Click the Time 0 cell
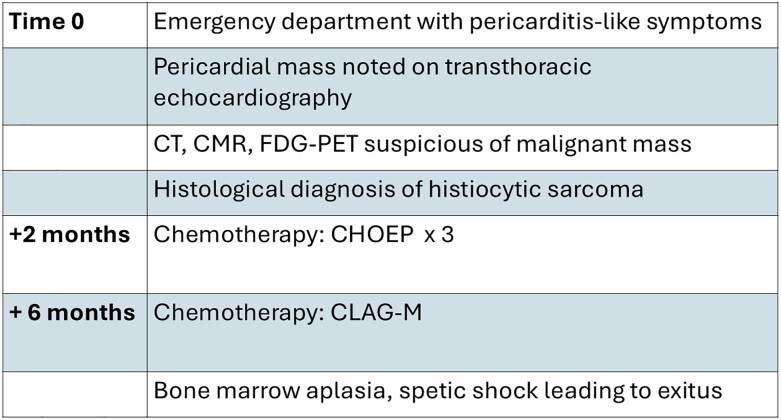The width and height of the screenshot is (781, 420). [x=75, y=25]
